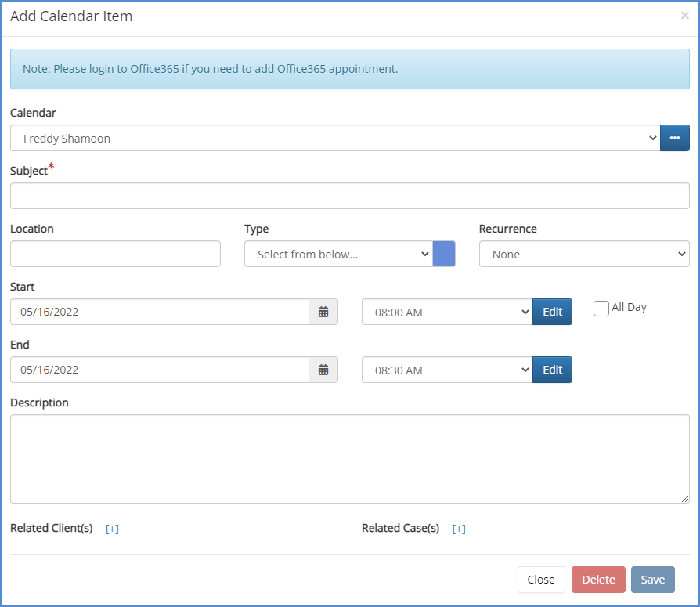
Task: Expand the Calendar dropdown showing Freddy Shamoon
Action: pyautogui.click(x=335, y=138)
